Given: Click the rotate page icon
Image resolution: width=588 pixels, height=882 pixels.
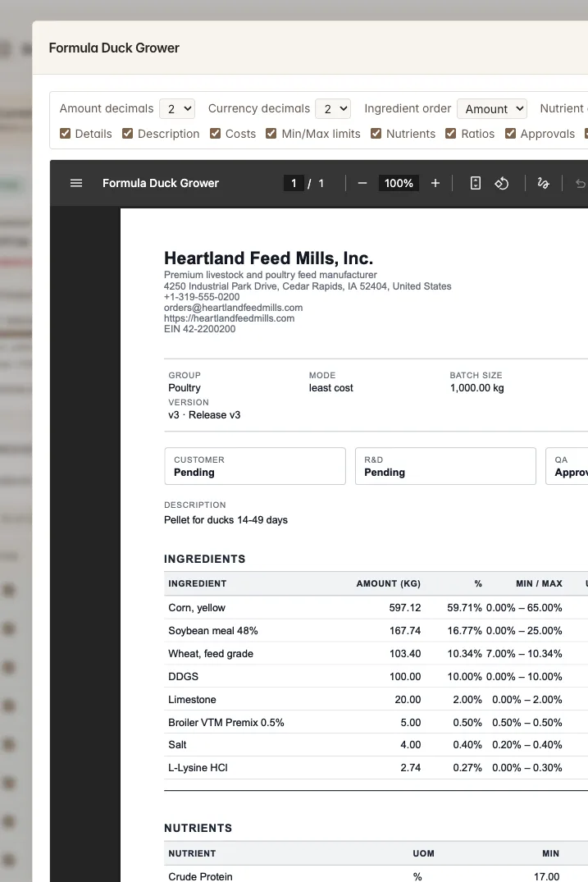Looking at the screenshot, I should coord(501,184).
